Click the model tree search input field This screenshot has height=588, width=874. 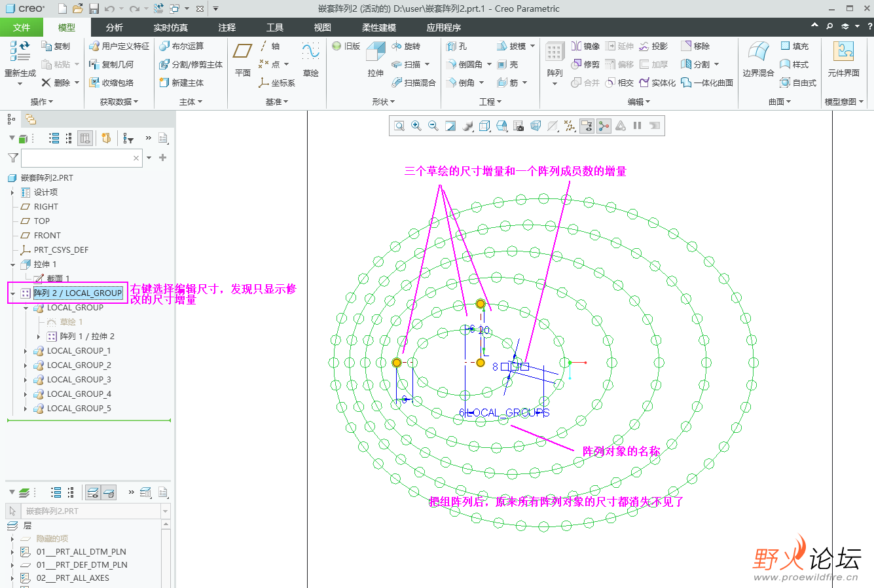81,158
